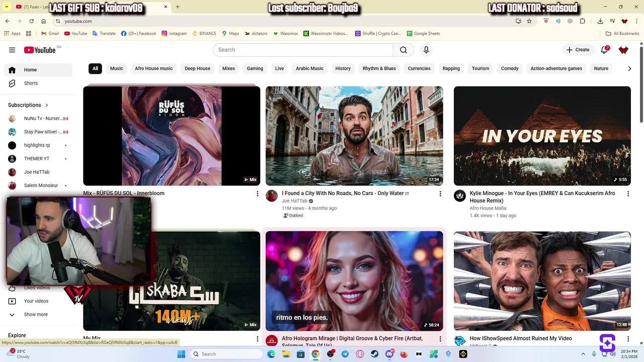This screenshot has height=362, width=644.
Task: Reload the page with browser refresh icon
Action: (x=32, y=21)
